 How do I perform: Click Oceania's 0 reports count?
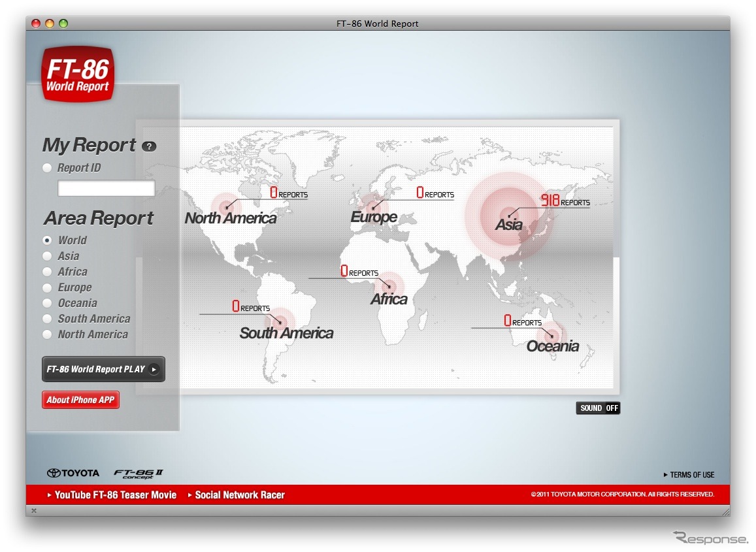pos(523,321)
